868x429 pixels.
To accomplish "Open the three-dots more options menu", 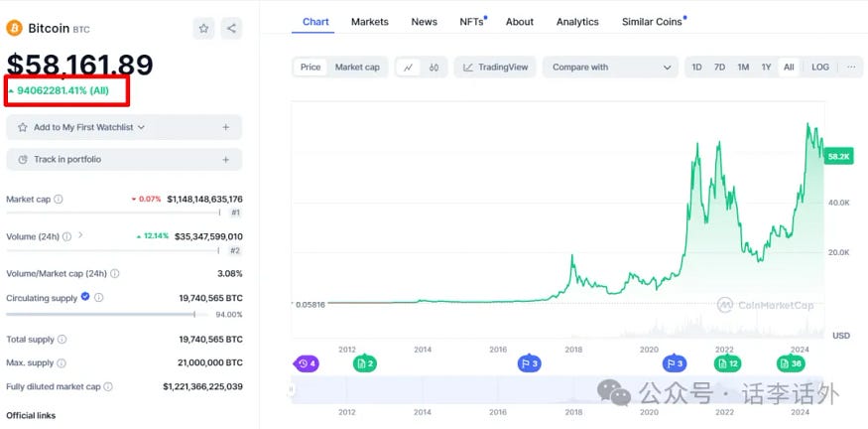I will [850, 68].
